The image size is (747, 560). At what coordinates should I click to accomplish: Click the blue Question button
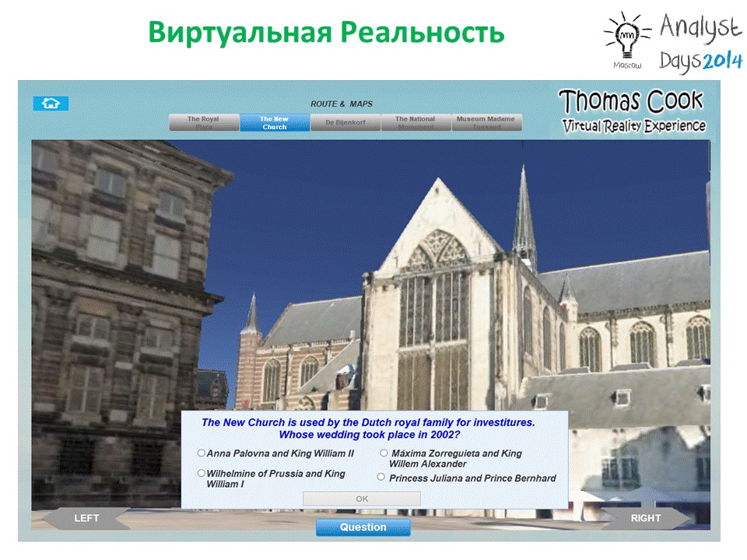click(363, 527)
